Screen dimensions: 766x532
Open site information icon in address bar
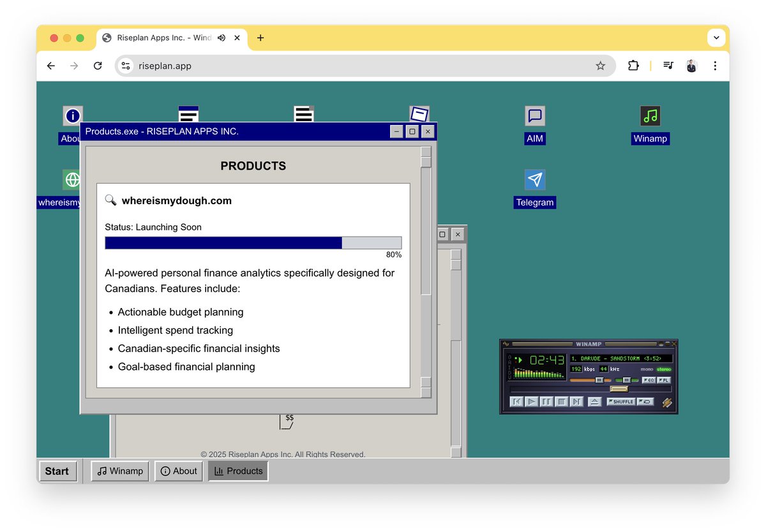tap(126, 66)
